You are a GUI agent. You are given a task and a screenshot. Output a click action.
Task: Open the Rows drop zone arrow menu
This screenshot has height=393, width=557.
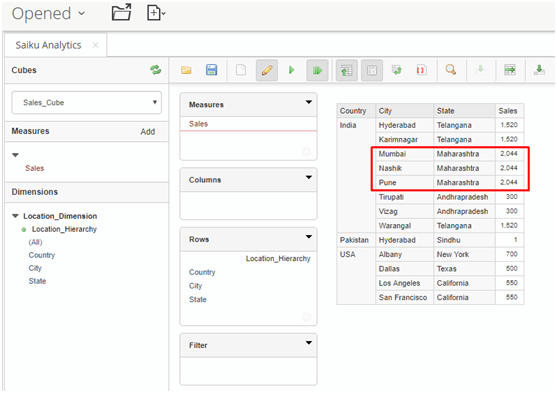click(x=309, y=237)
